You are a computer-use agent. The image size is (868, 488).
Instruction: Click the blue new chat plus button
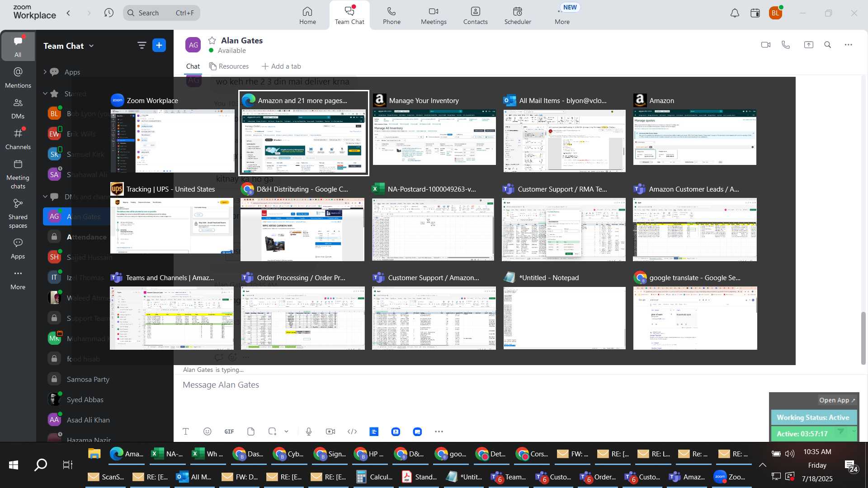coord(159,45)
